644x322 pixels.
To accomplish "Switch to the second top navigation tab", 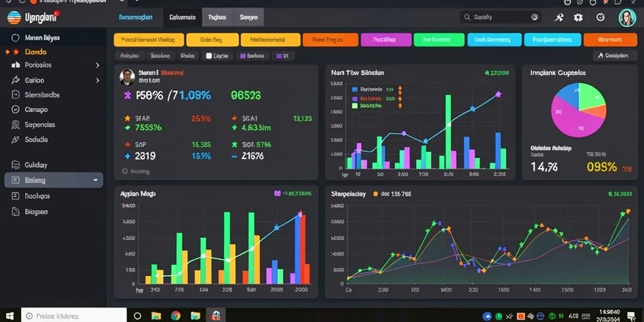I will tap(182, 17).
